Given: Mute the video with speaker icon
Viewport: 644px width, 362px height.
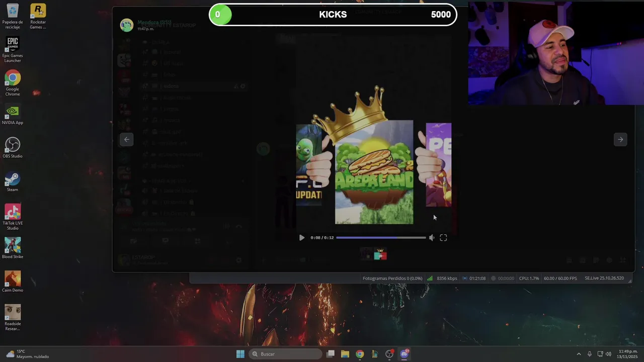Looking at the screenshot, I should [432, 238].
